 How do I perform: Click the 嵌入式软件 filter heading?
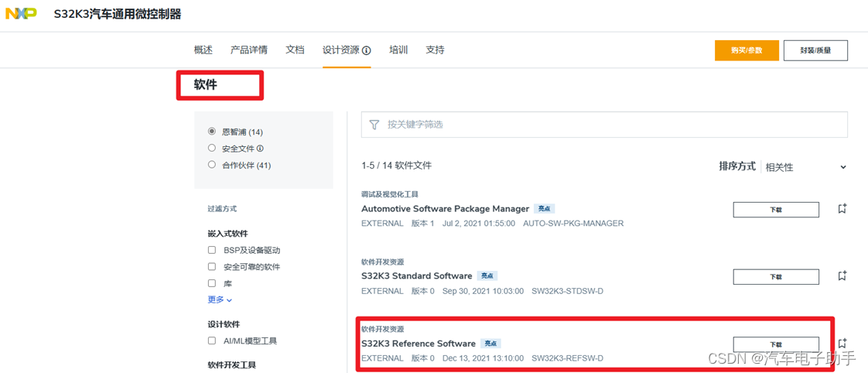click(227, 234)
